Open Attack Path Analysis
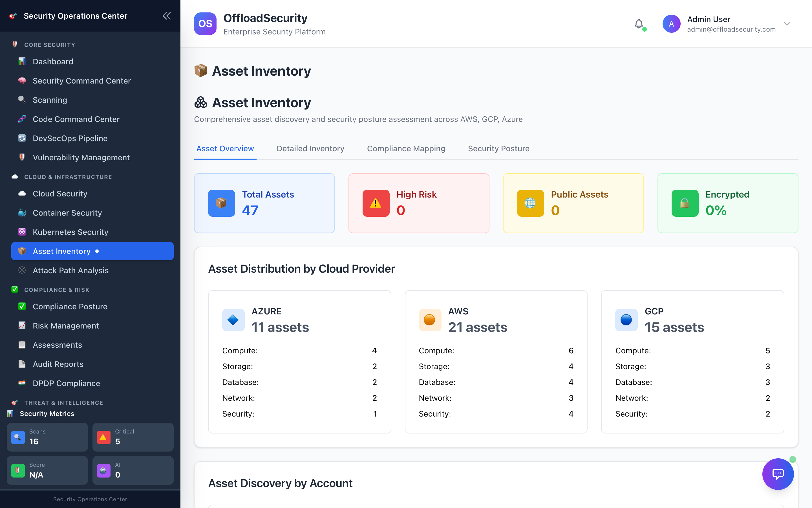 pos(92,270)
